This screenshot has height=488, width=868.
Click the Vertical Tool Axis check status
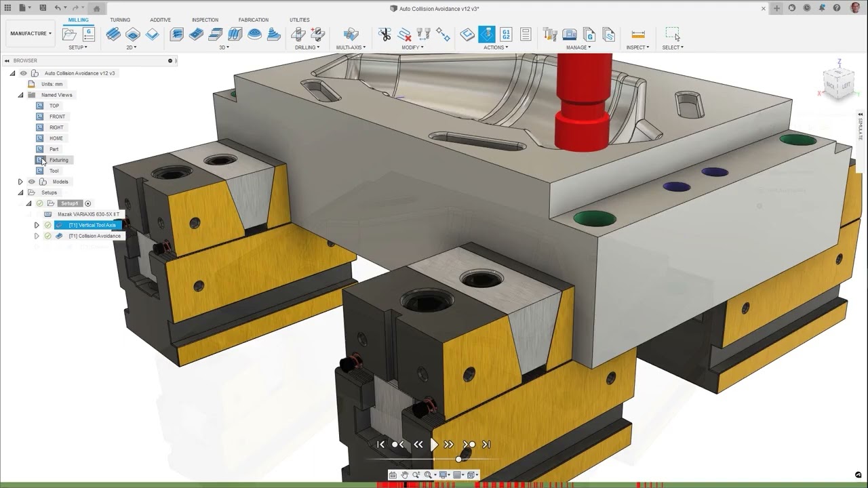47,225
